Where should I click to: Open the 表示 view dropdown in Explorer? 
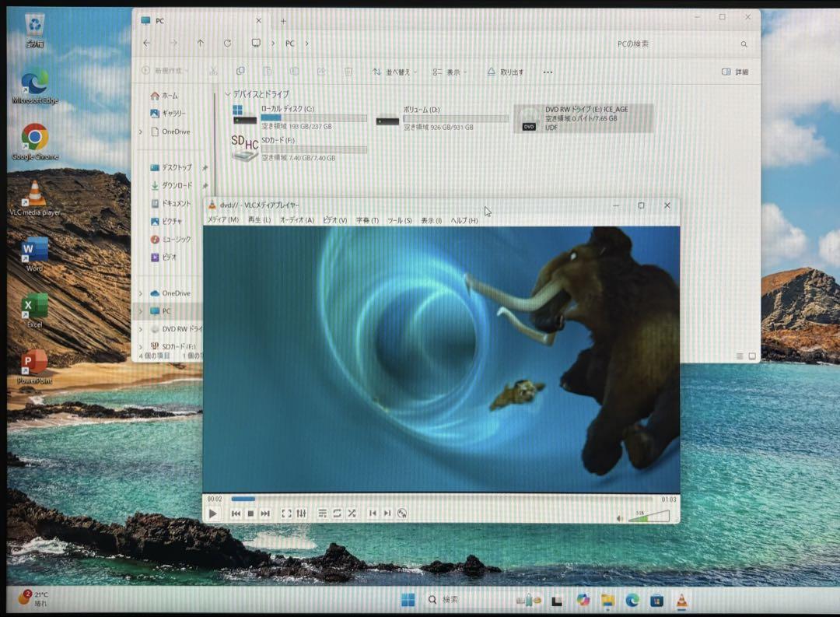click(450, 72)
